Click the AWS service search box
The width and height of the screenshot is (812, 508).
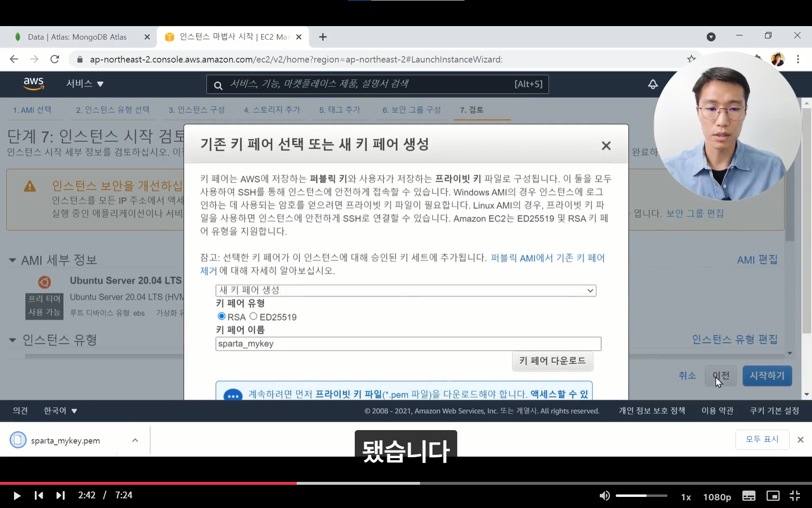click(x=377, y=84)
